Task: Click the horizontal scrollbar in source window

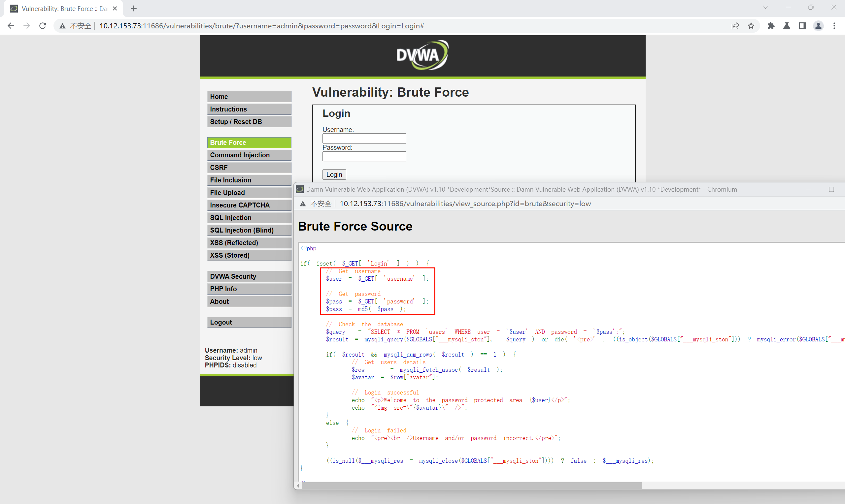Action: click(x=472, y=486)
